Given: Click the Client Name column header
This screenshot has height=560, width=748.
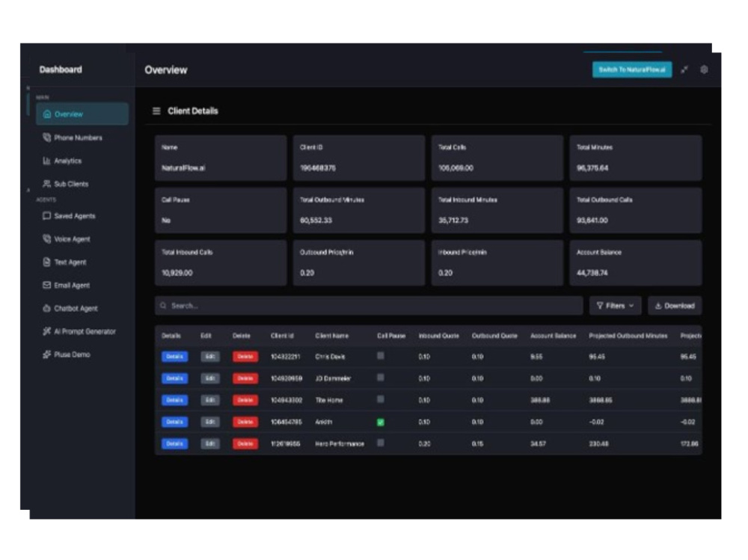Looking at the screenshot, I should coord(331,336).
